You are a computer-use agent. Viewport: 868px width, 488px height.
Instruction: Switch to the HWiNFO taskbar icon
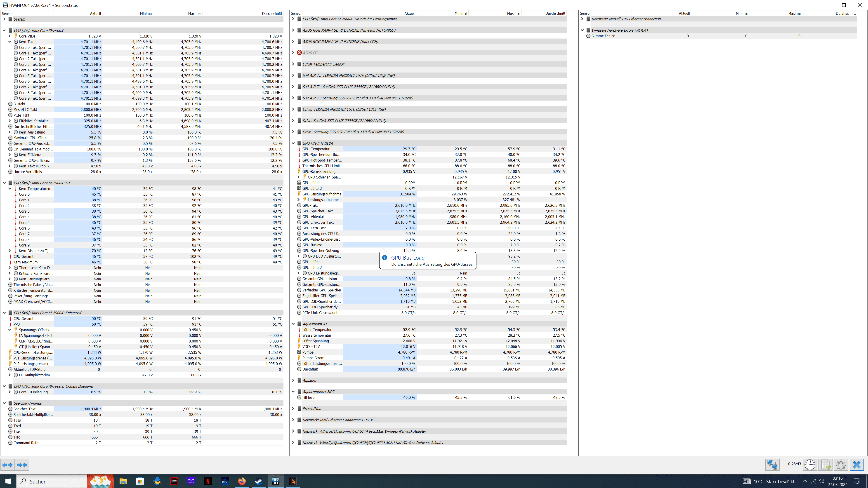(276, 481)
